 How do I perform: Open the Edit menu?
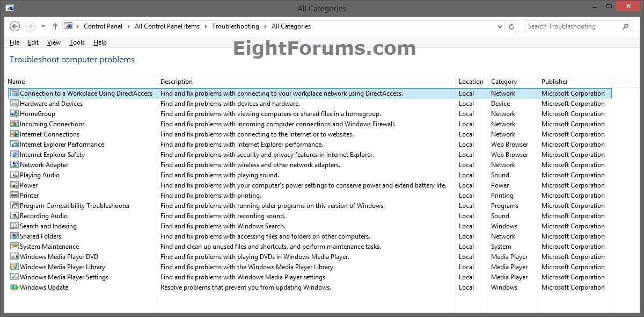click(x=33, y=42)
